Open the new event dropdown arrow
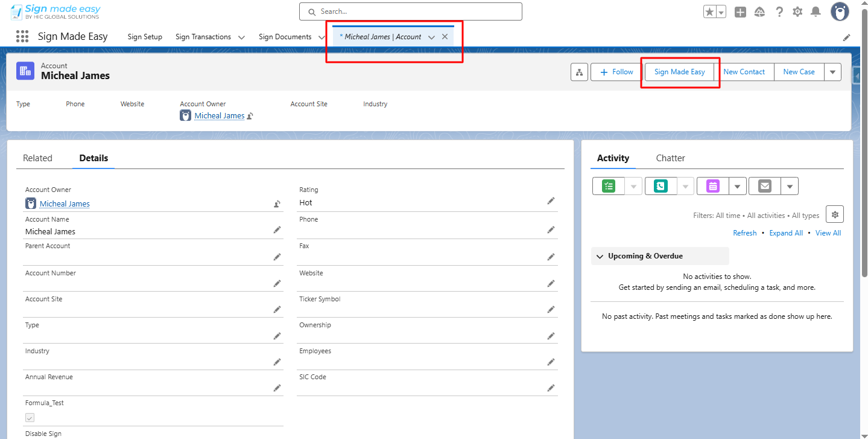The image size is (868, 439). point(738,186)
